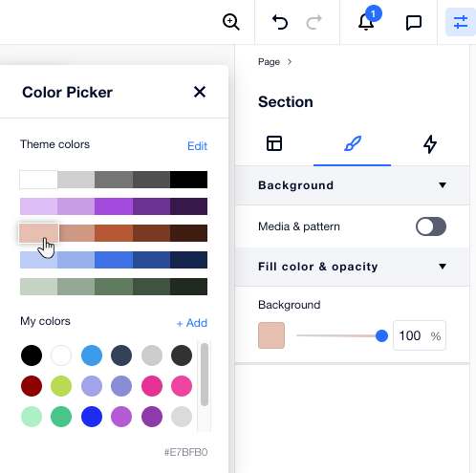Click the zoom in magnifier icon
This screenshot has height=473, width=476.
231,22
